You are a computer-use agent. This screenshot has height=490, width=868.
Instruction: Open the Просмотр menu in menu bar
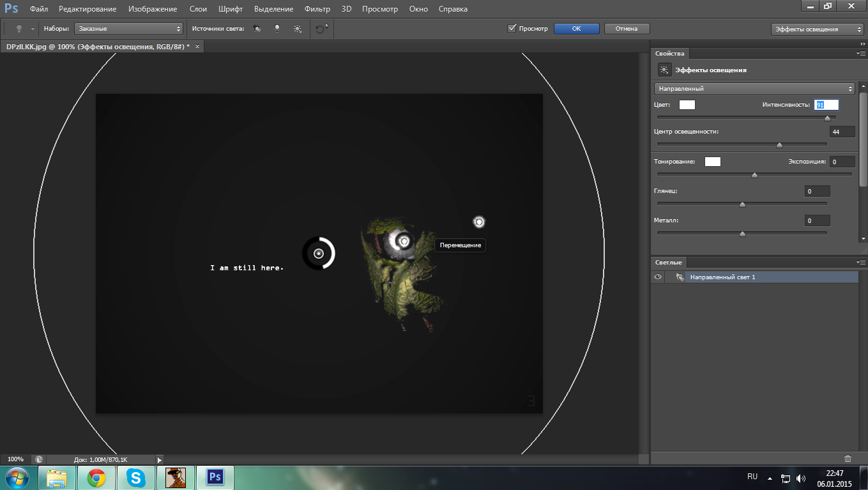point(380,9)
